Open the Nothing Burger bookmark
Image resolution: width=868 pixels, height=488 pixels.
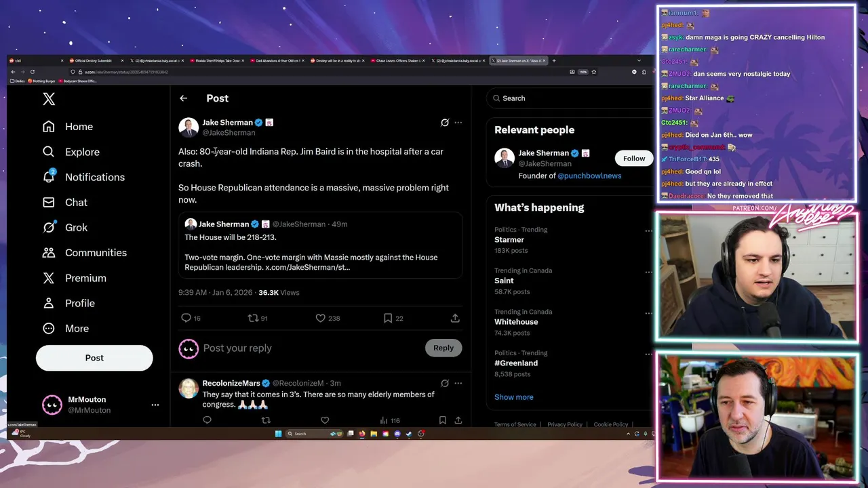(x=42, y=81)
